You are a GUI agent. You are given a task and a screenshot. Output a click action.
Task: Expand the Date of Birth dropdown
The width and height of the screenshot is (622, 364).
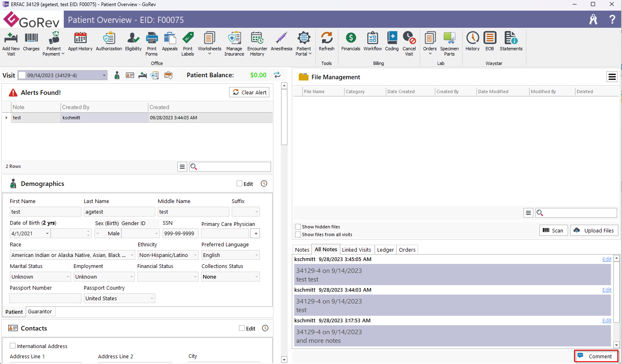[x=47, y=234]
